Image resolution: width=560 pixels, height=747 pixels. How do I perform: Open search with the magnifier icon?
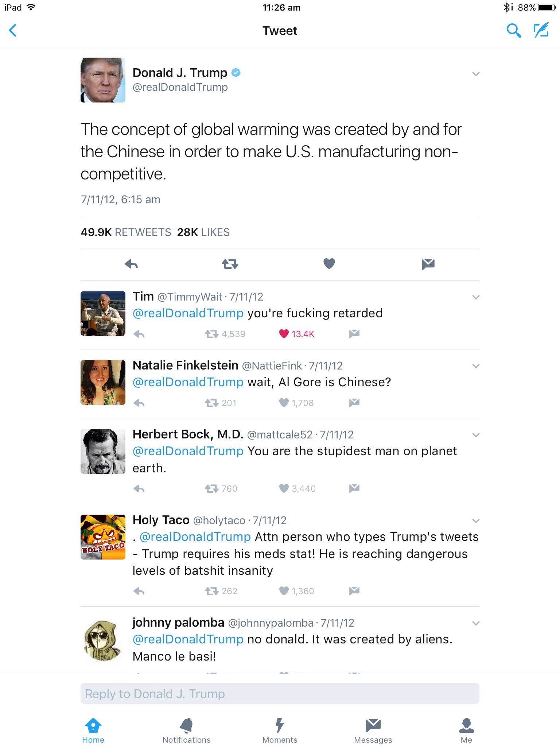[x=513, y=31]
